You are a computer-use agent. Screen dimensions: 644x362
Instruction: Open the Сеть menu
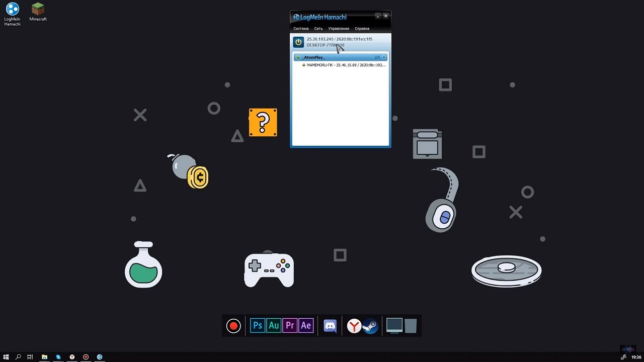click(x=318, y=29)
